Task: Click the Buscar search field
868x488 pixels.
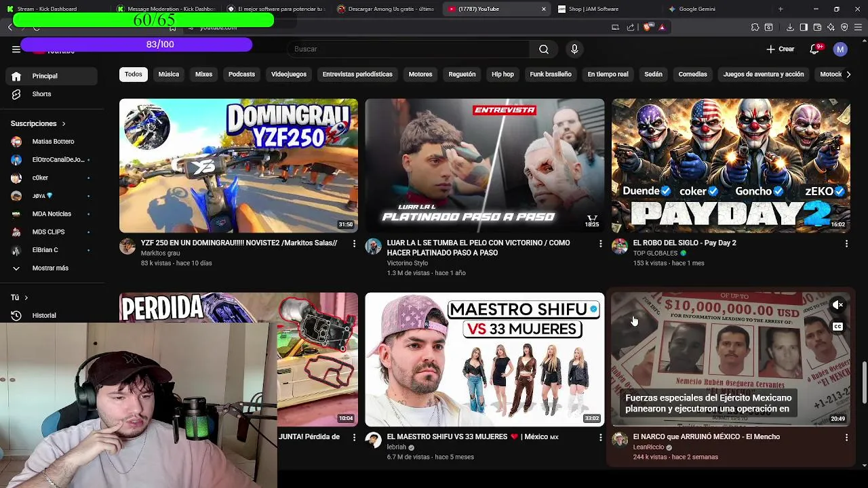Action: (409, 49)
